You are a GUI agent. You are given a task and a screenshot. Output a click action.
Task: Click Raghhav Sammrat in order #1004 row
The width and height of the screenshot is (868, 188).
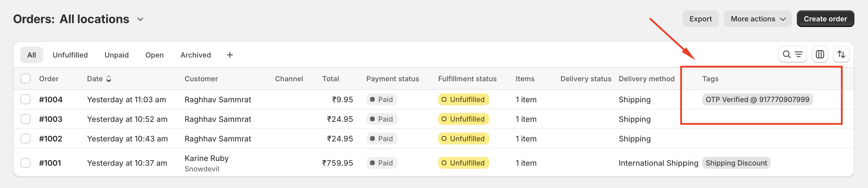(x=218, y=100)
